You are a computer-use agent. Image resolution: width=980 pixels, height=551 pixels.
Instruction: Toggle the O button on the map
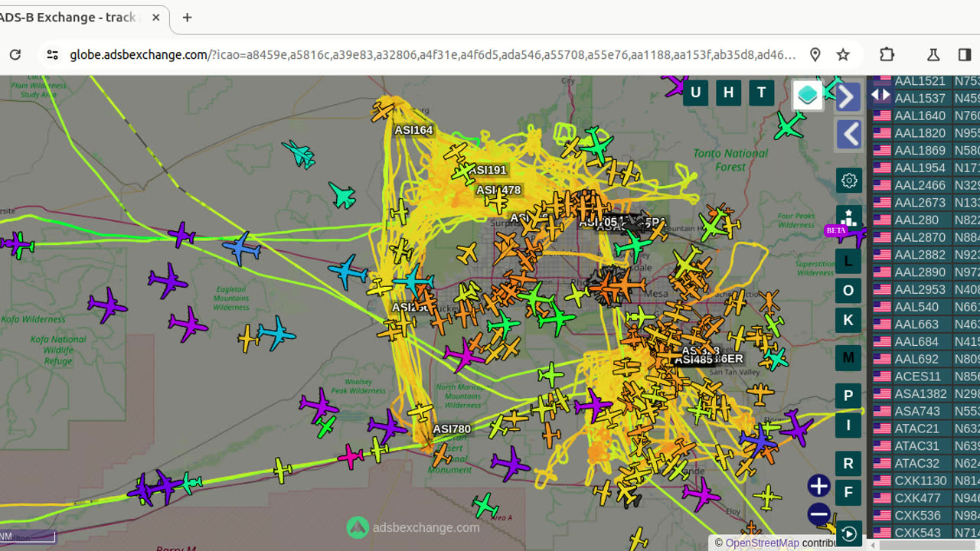coord(848,291)
